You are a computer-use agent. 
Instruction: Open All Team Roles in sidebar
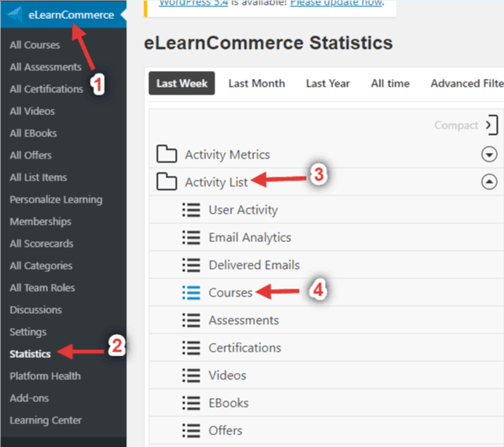pyautogui.click(x=42, y=288)
